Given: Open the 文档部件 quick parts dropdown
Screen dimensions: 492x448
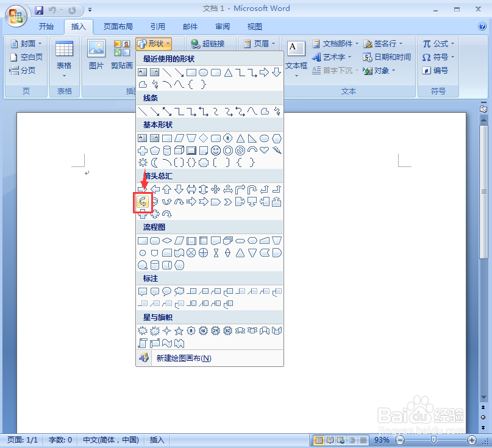Looking at the screenshot, I should 335,44.
